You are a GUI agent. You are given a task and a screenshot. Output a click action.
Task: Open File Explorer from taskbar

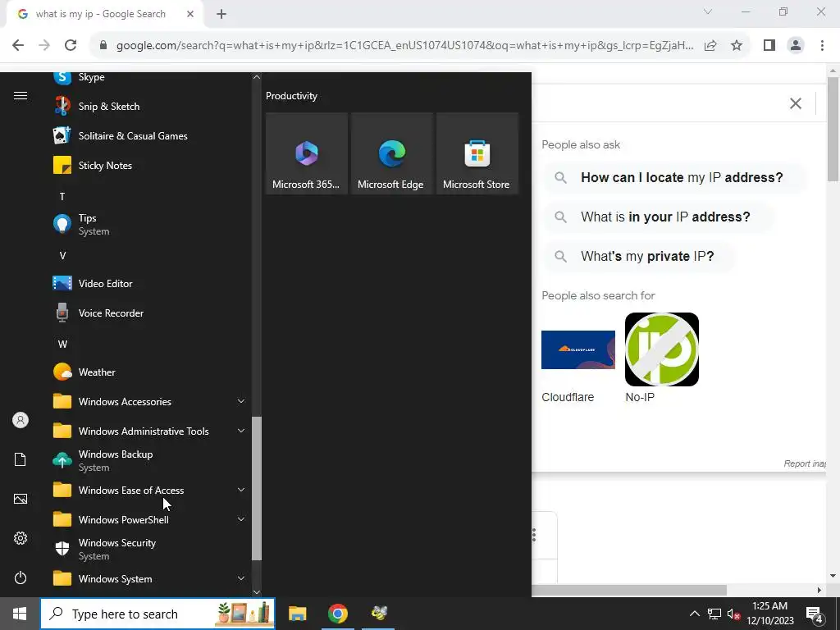click(x=297, y=614)
